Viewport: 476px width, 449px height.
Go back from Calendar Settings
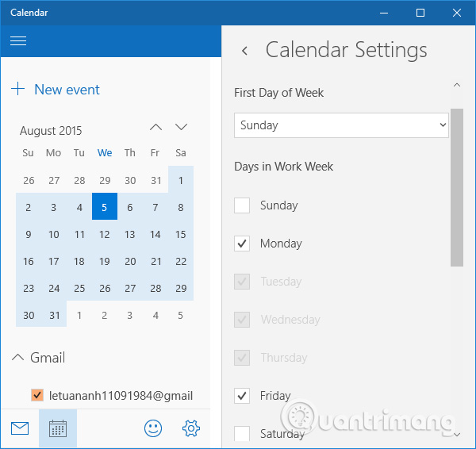click(244, 51)
